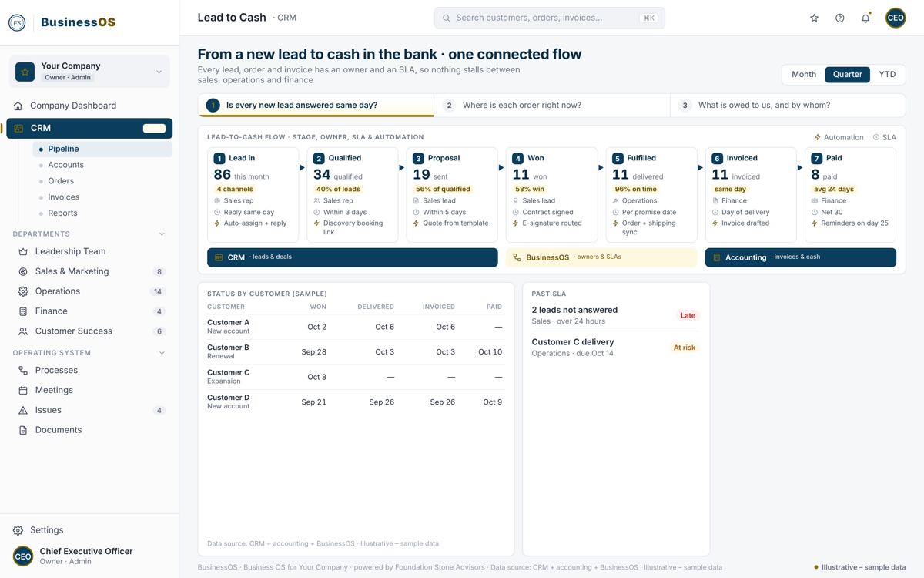
Task: Go to Accounts under CRM
Action: [102, 165]
